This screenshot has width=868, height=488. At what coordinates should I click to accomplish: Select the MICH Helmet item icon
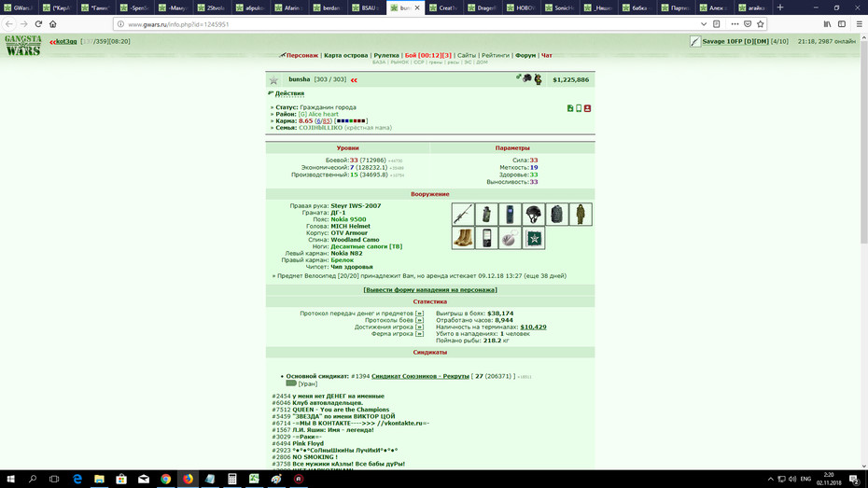pyautogui.click(x=534, y=214)
